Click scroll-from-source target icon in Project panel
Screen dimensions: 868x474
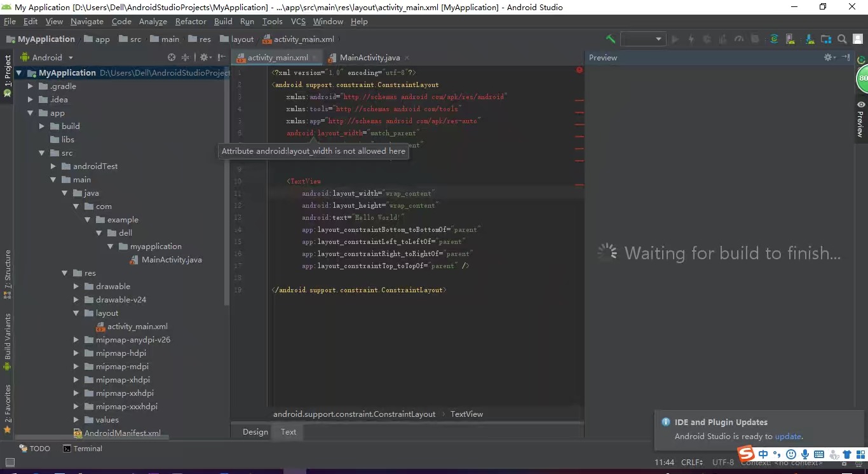(172, 57)
